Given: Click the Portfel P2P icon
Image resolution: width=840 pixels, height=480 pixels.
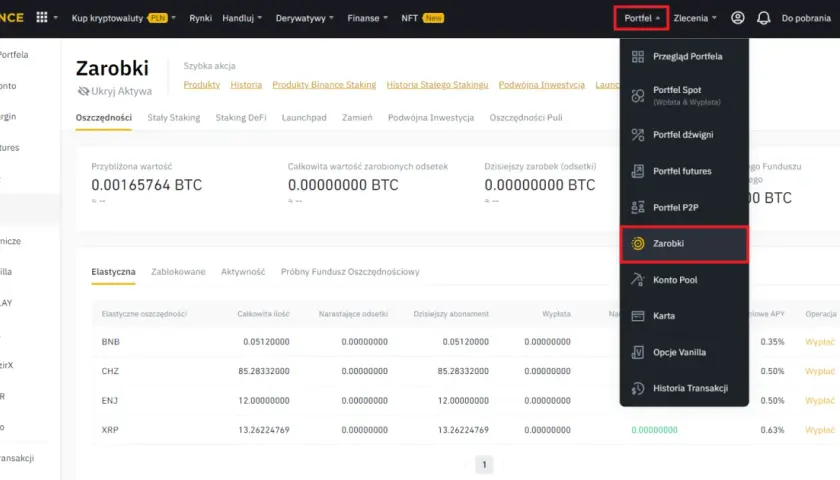Looking at the screenshot, I should coord(638,207).
